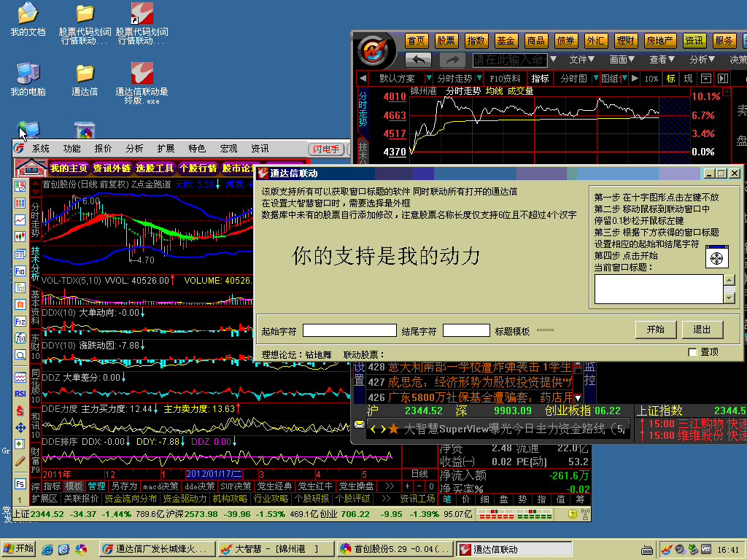Toggle the 10% zoom button in 大智慧
The height and width of the screenshot is (560, 747).
pos(651,79)
